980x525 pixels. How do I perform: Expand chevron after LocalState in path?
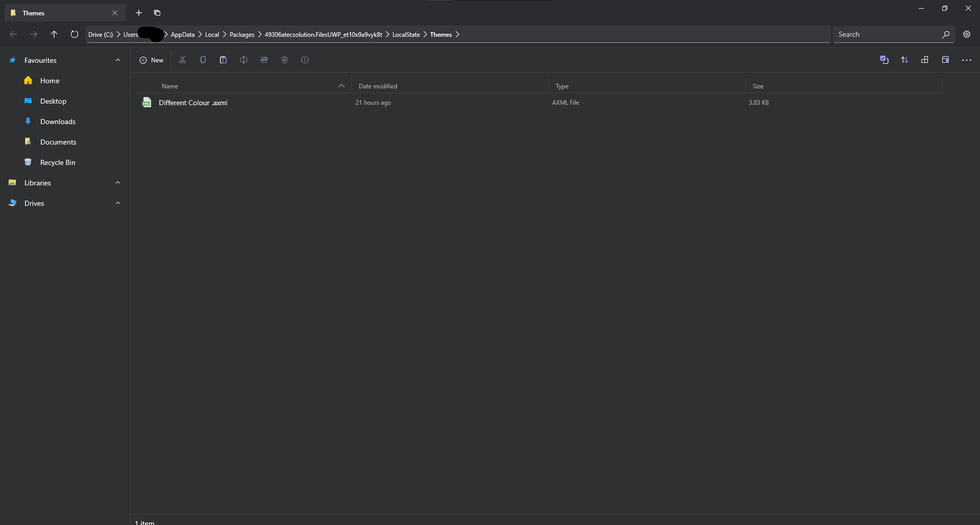click(425, 34)
